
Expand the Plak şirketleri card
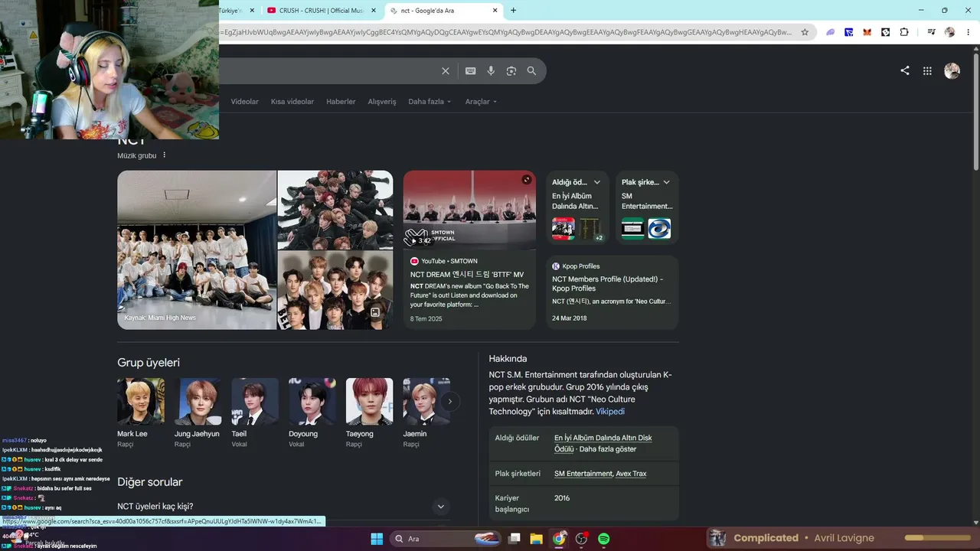[x=666, y=182]
